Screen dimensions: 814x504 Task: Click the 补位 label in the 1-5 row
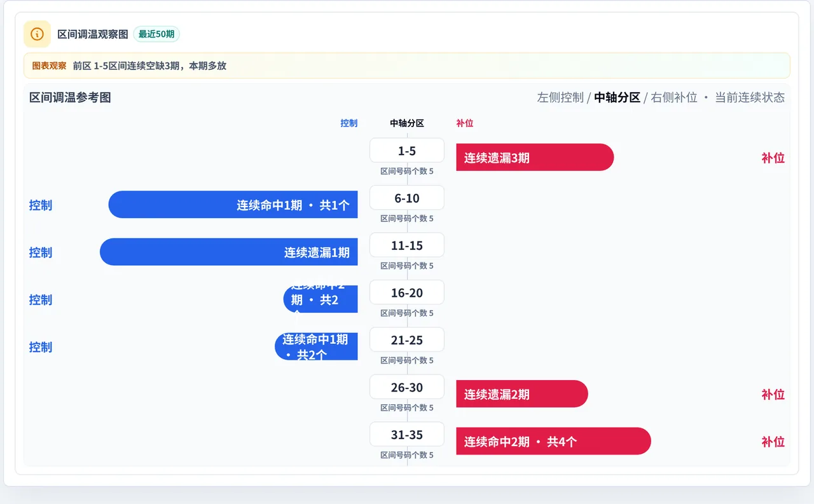click(773, 158)
